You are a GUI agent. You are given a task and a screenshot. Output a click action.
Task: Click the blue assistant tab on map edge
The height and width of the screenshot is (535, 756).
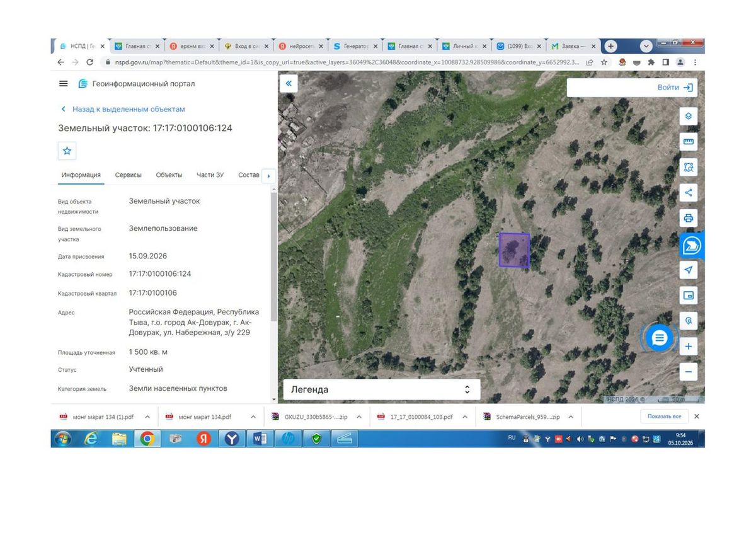[x=692, y=245]
